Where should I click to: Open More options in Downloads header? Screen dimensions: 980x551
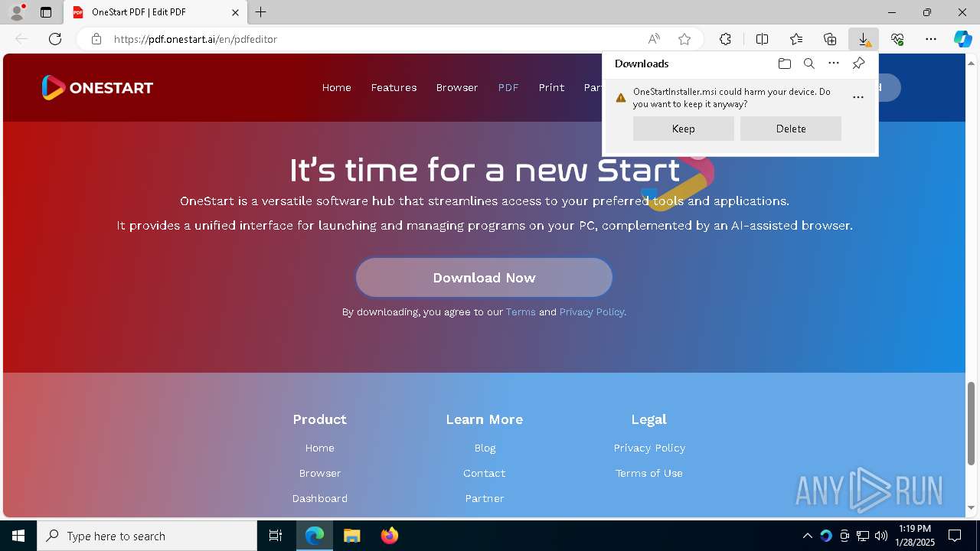pos(834,64)
